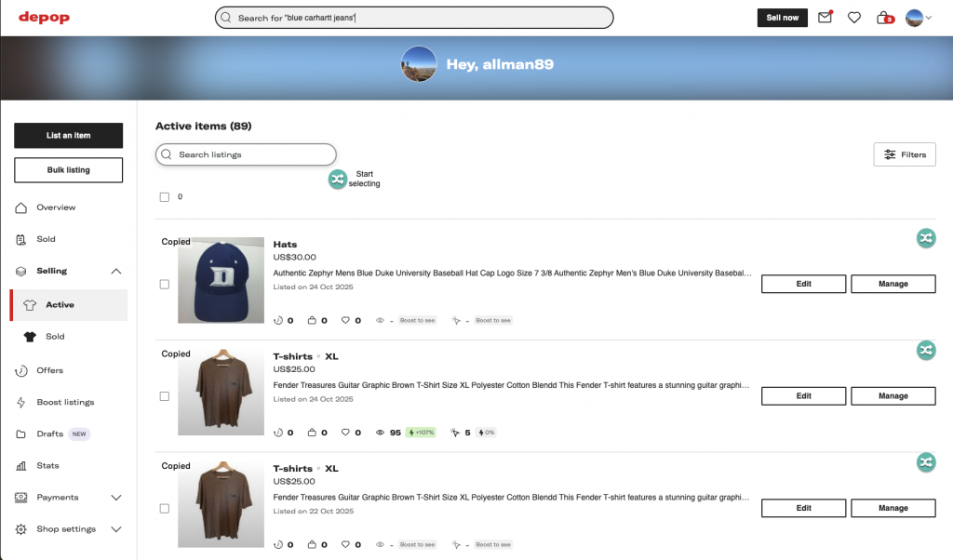The width and height of the screenshot is (953, 560).
Task: Expand the Payments section
Action: point(115,498)
